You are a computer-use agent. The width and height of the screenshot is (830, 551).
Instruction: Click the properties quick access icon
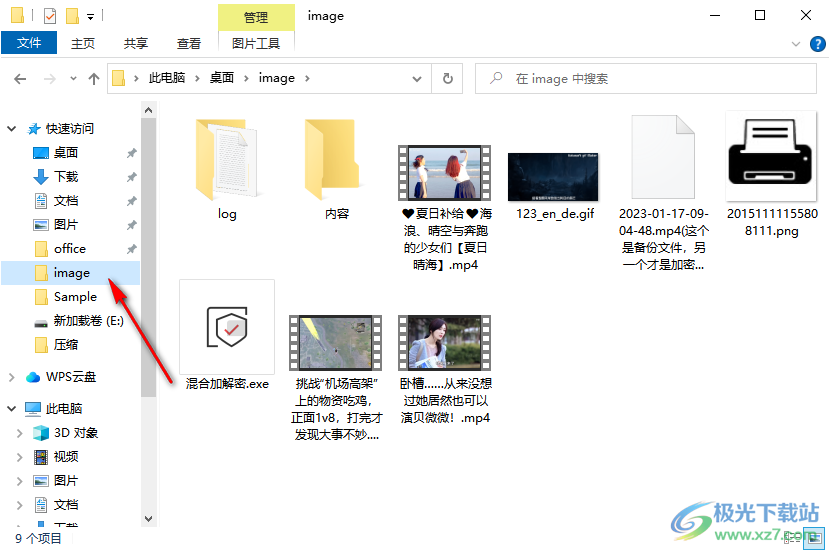coord(50,16)
